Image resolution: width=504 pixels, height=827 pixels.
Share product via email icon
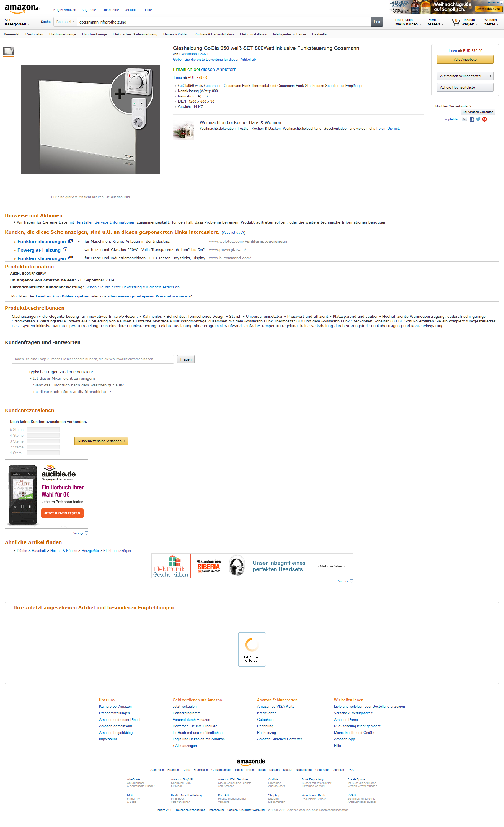[x=464, y=119]
